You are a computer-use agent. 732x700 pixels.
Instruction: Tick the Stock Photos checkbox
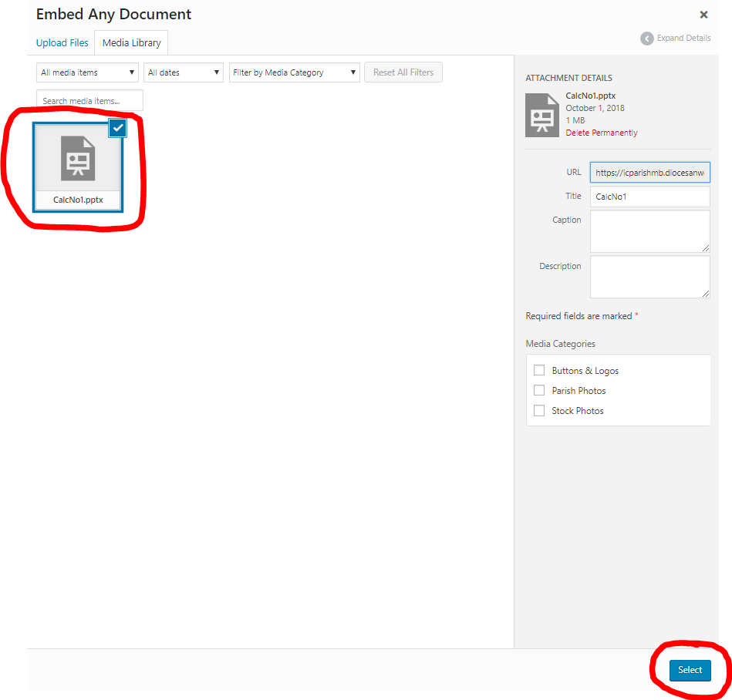pyautogui.click(x=539, y=411)
